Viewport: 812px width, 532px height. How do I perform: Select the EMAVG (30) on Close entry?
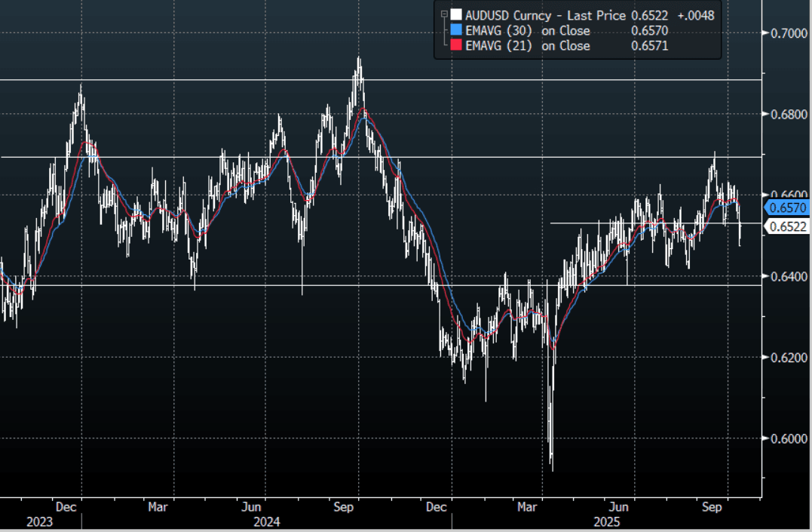click(x=528, y=30)
